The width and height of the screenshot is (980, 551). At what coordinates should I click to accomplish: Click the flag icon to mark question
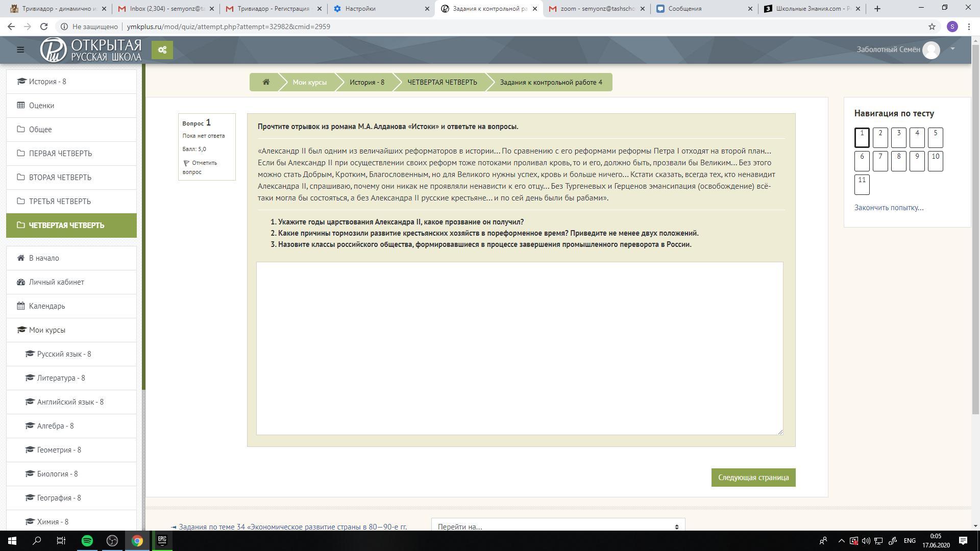tap(186, 163)
